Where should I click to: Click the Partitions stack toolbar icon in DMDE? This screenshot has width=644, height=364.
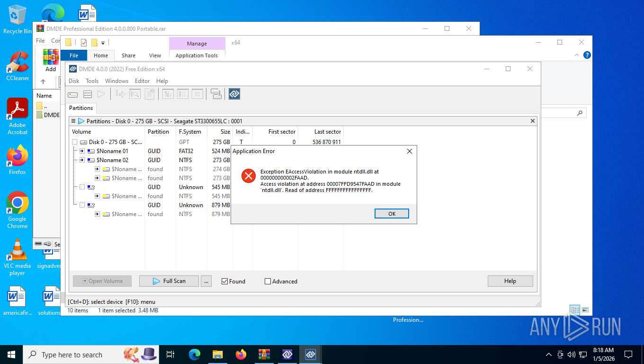click(x=88, y=94)
